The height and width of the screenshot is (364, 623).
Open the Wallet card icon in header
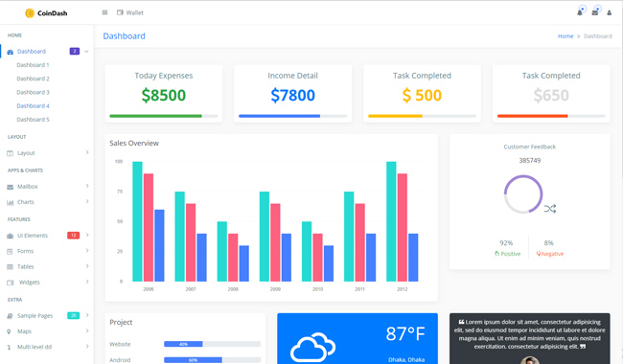click(120, 12)
